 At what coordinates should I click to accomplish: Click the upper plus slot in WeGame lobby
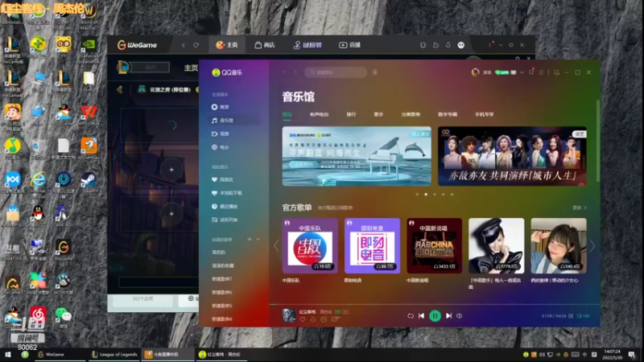171,170
